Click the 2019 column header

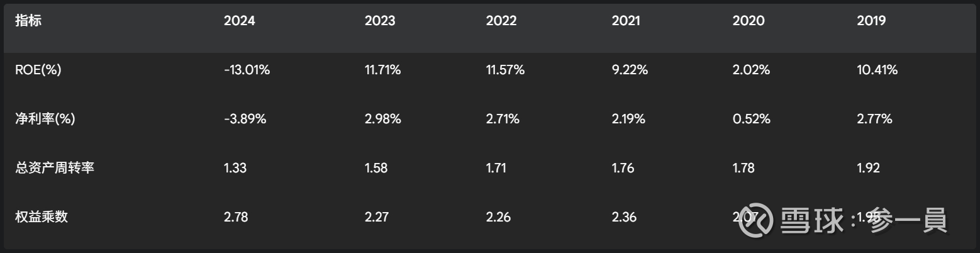coord(871,21)
